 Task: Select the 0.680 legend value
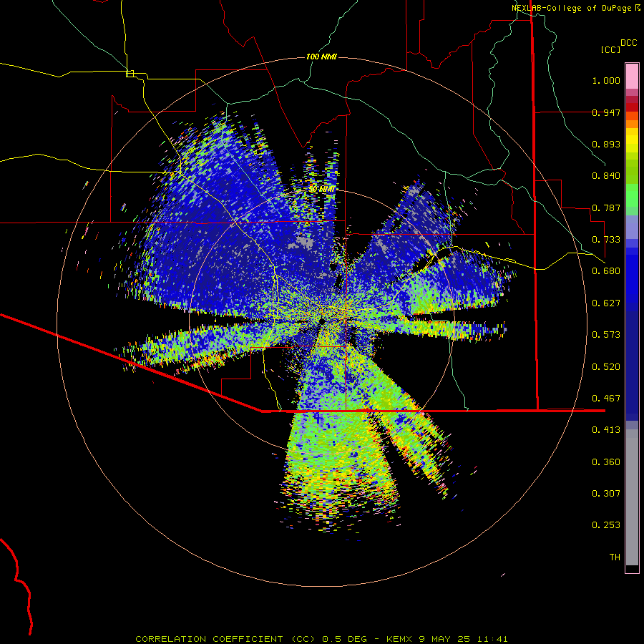606,271
